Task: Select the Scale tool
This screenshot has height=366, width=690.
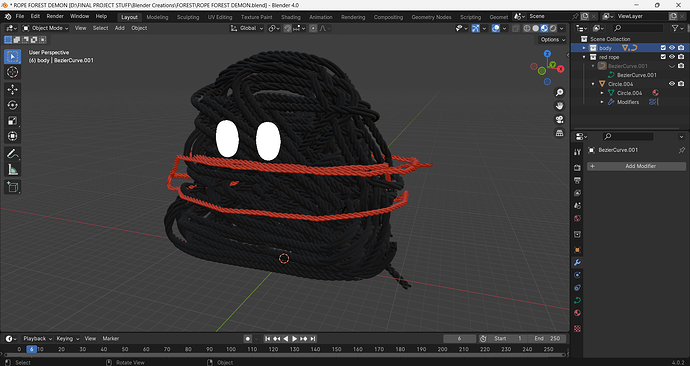Action: (12, 121)
